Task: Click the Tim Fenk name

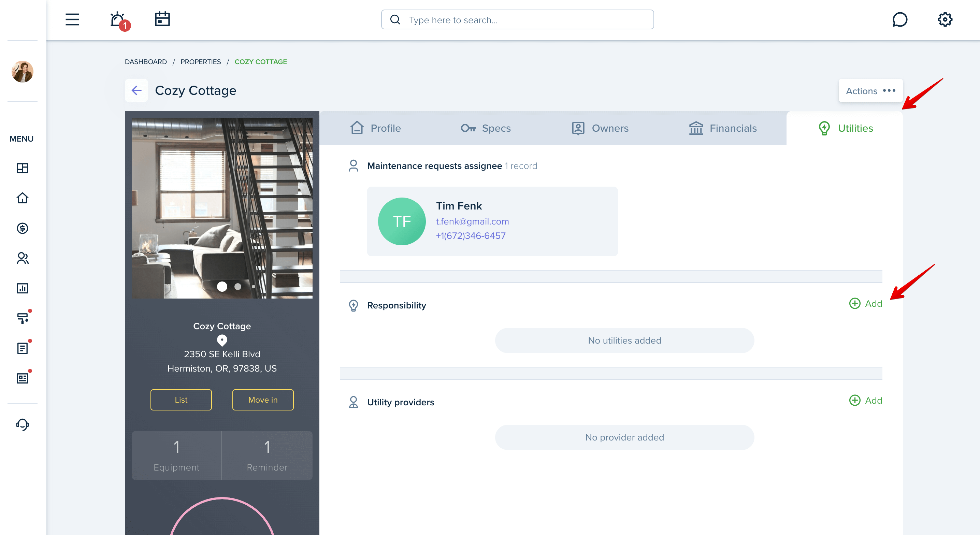Action: pyautogui.click(x=459, y=206)
